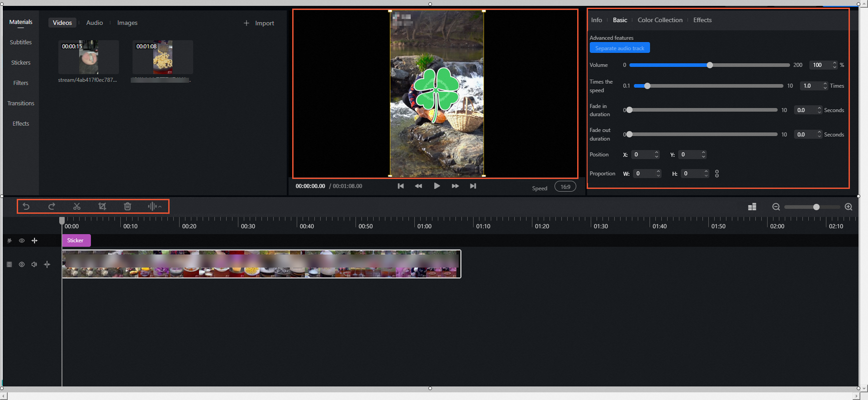
Task: Click the trash Delete icon
Action: click(128, 207)
